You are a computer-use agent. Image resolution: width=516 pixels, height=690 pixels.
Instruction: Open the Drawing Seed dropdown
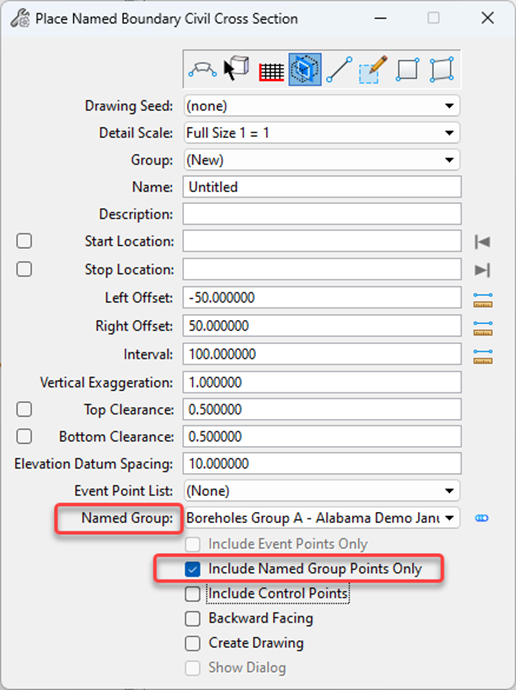[322, 106]
